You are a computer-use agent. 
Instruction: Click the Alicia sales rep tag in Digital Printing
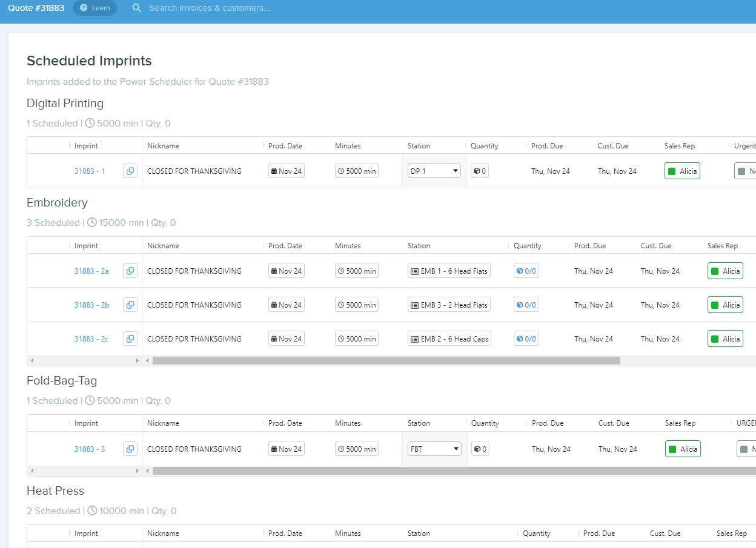pyautogui.click(x=682, y=171)
